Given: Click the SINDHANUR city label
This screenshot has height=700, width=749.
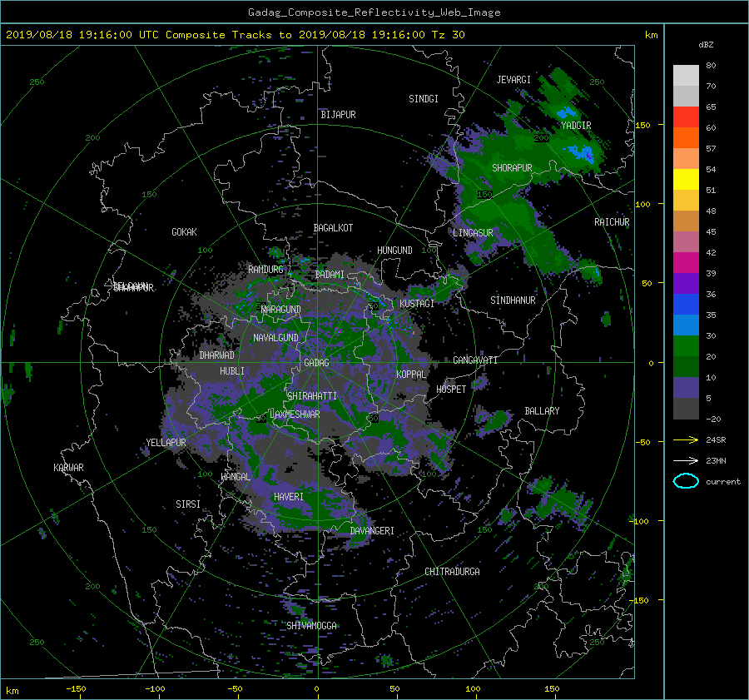Looking at the screenshot, I should (x=513, y=300).
